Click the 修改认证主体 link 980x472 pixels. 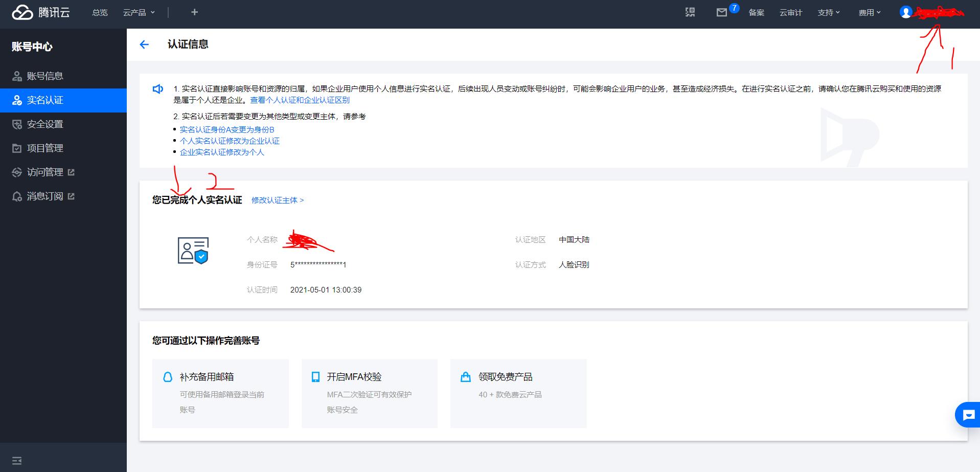tap(277, 200)
